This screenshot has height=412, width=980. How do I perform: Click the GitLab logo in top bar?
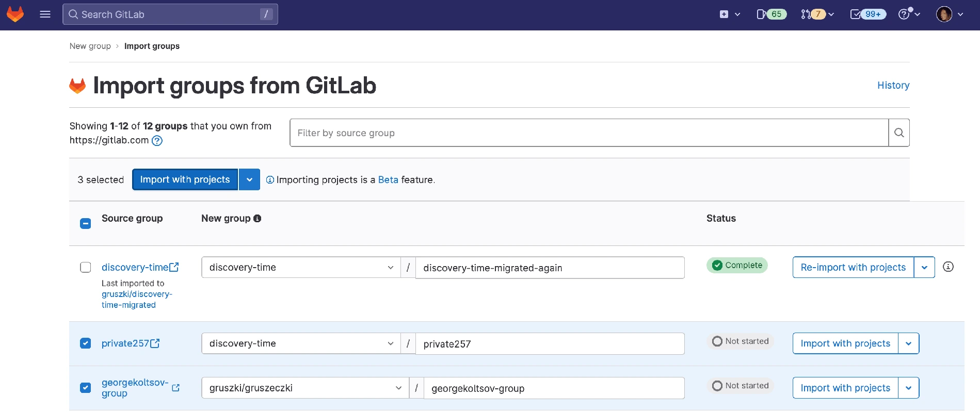coord(15,14)
